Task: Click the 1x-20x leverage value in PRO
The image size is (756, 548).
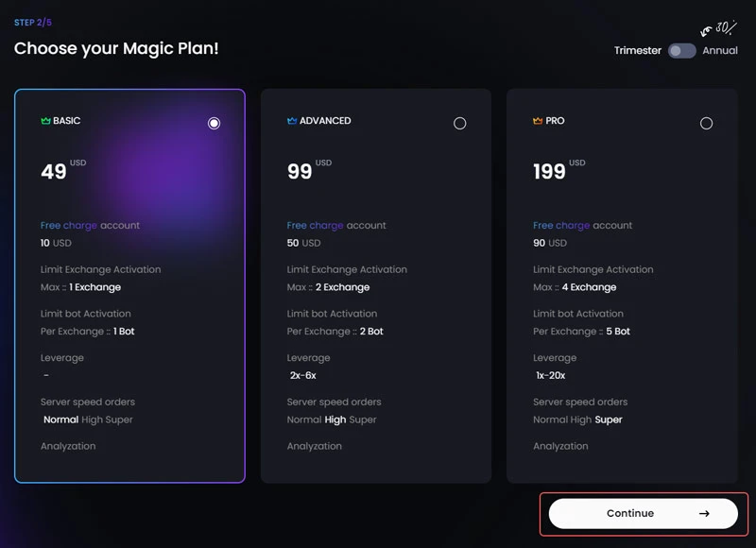Action: coord(551,375)
